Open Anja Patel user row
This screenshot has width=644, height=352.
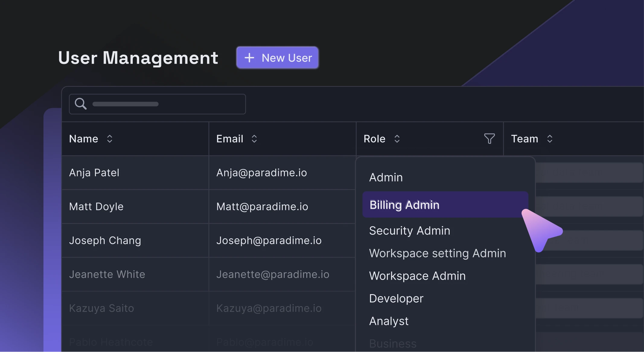(94, 173)
